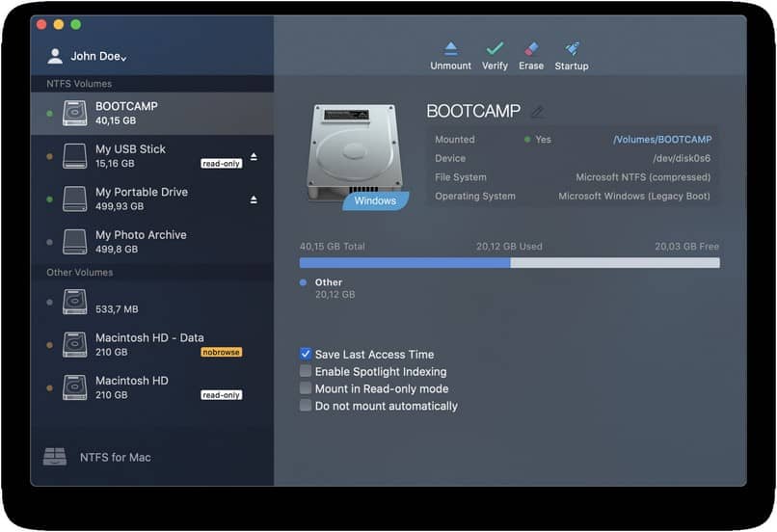
Task: Click Microsoft Windows (Legacy Boot) value
Action: point(634,197)
